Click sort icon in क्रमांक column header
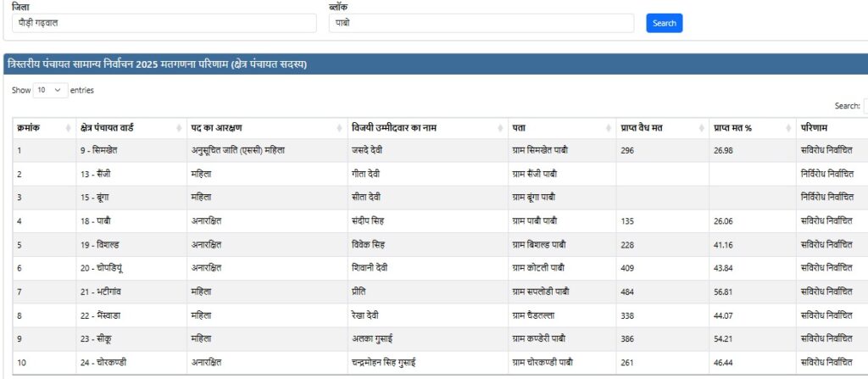Image resolution: width=868 pixels, height=379 pixels. [x=68, y=128]
